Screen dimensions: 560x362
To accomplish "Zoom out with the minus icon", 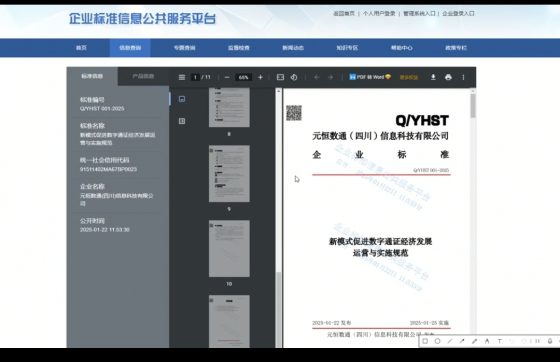I will click(x=227, y=77).
